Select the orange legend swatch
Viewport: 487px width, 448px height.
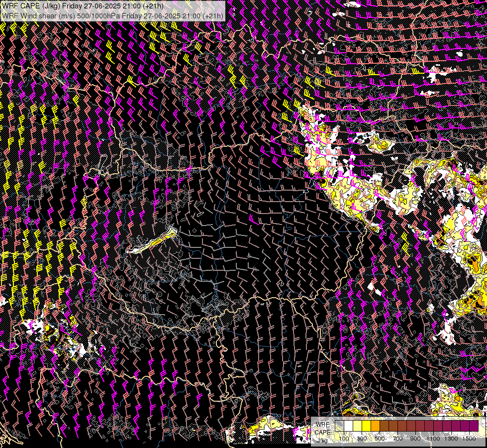[x=375, y=426]
